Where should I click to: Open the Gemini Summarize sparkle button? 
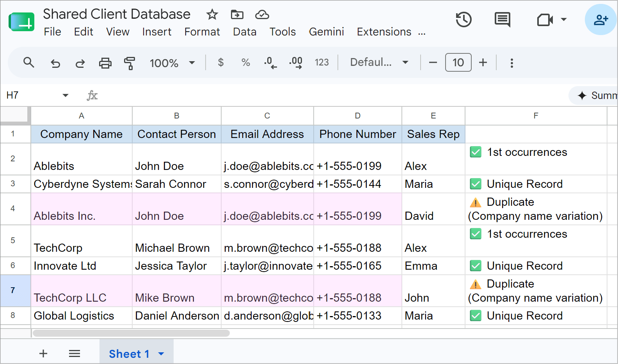593,95
